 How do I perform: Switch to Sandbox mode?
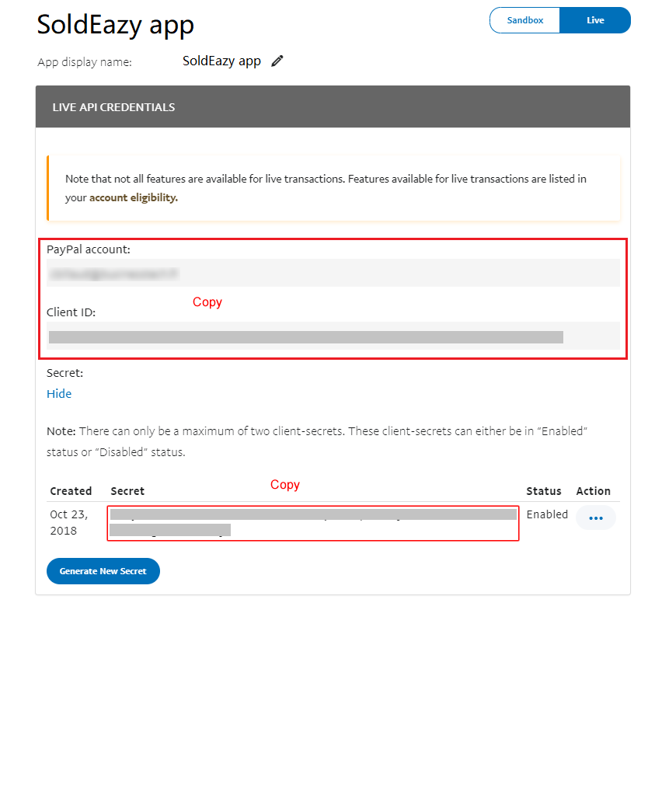(x=524, y=20)
